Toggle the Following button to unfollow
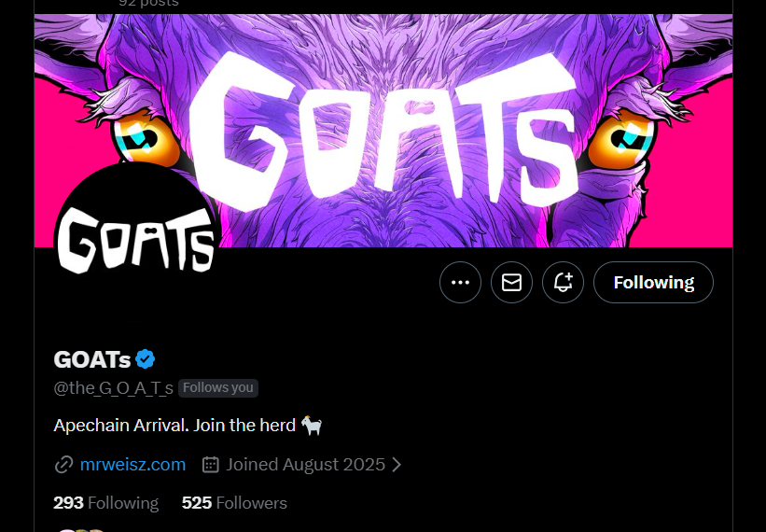Viewport: 766px width, 532px height. pyautogui.click(x=653, y=282)
